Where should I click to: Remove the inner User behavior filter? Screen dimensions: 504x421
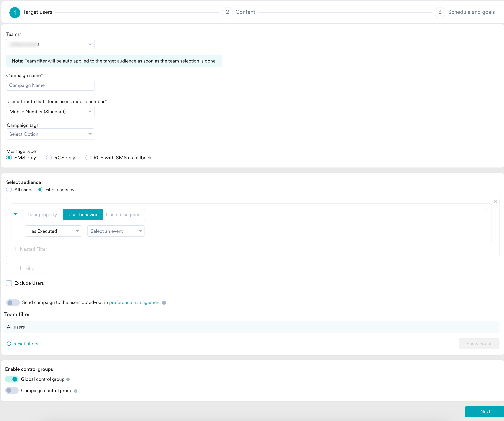point(486,209)
